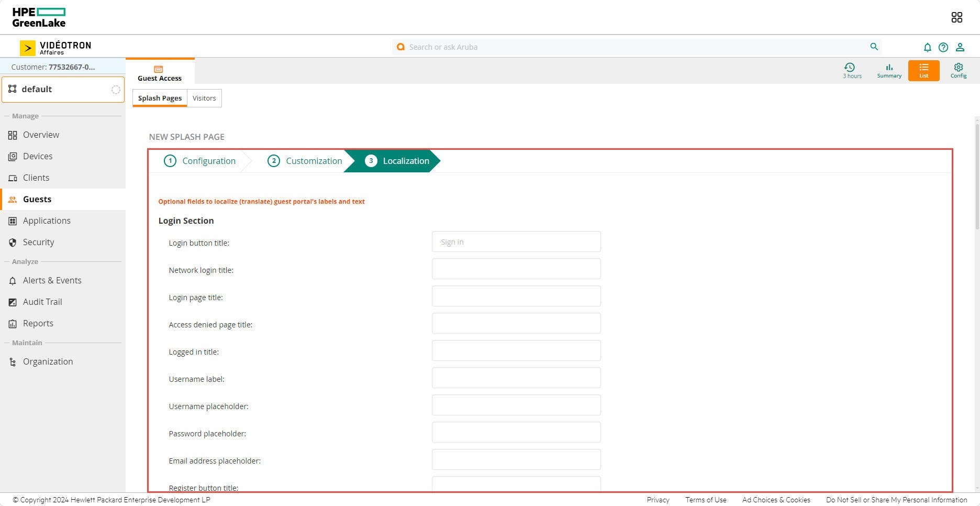Click the Security shield icon

pyautogui.click(x=13, y=242)
